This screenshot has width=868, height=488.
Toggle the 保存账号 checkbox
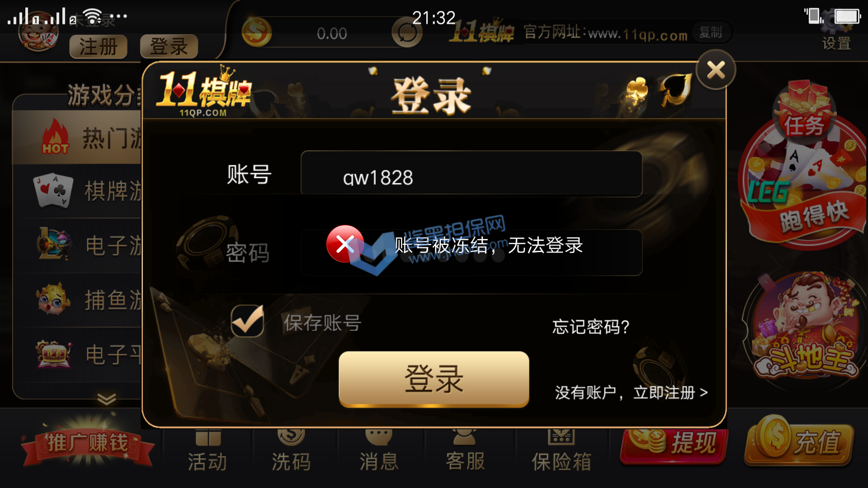(247, 321)
